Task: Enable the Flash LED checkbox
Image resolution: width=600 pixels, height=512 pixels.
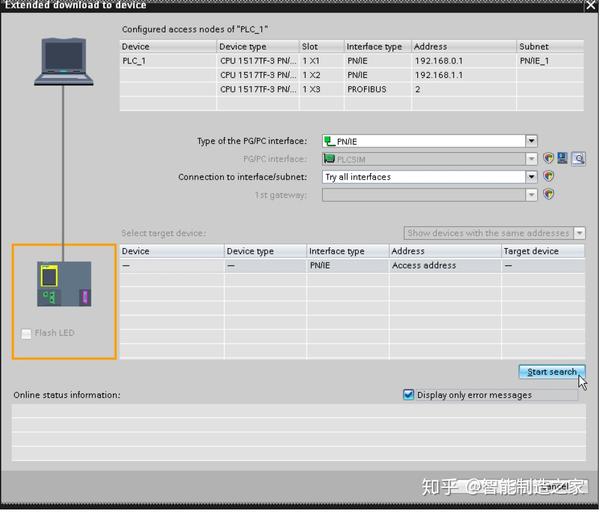Action: pyautogui.click(x=26, y=334)
